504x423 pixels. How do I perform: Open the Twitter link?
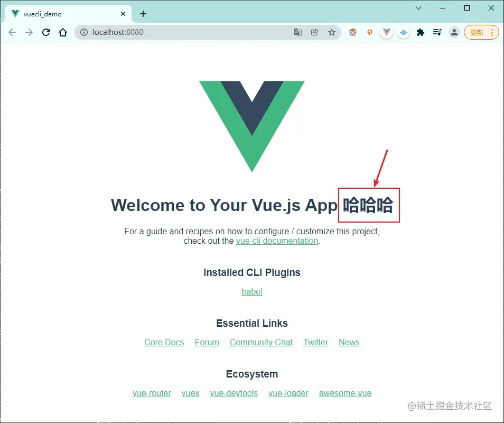point(315,342)
